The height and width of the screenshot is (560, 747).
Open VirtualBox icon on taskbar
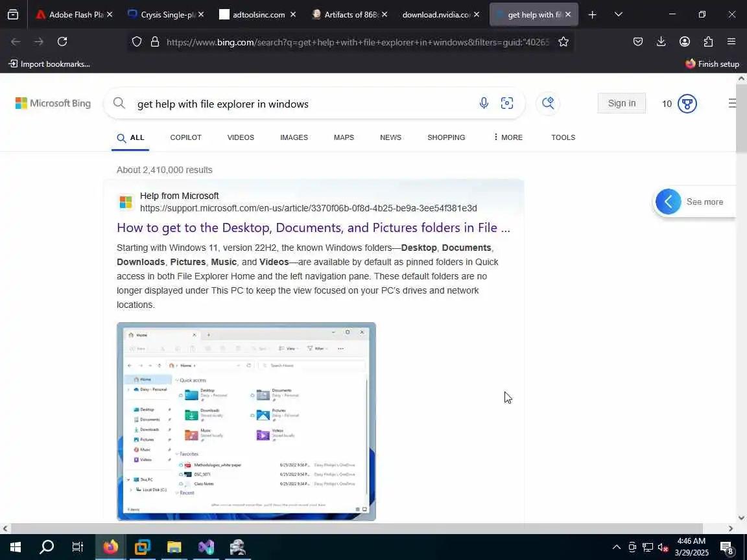[x=143, y=547]
